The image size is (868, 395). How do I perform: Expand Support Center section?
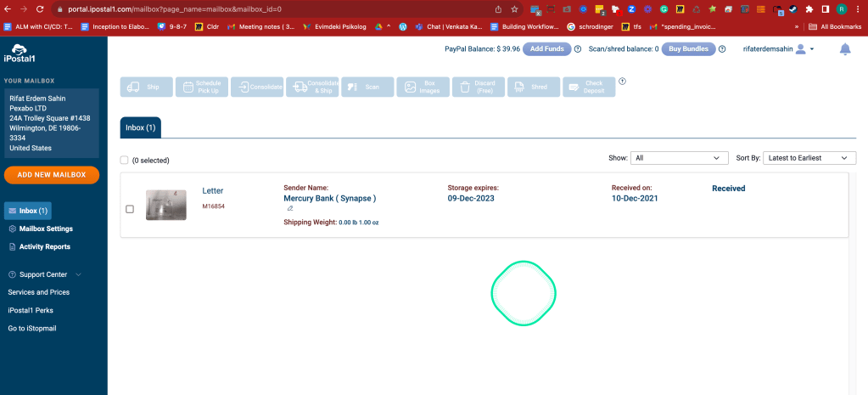coord(45,274)
